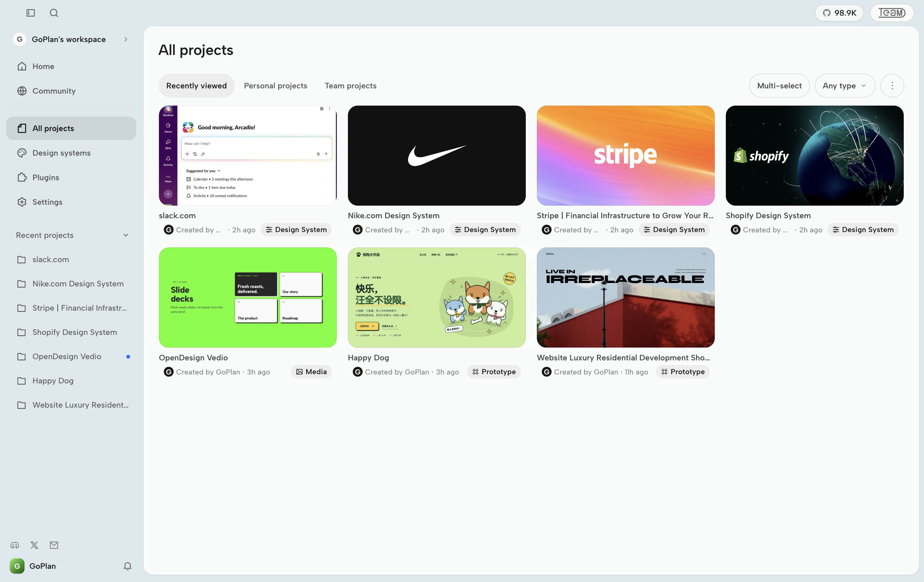The width and height of the screenshot is (924, 582).
Task: Click the Discord icon in sidebar footer
Action: coord(15,545)
